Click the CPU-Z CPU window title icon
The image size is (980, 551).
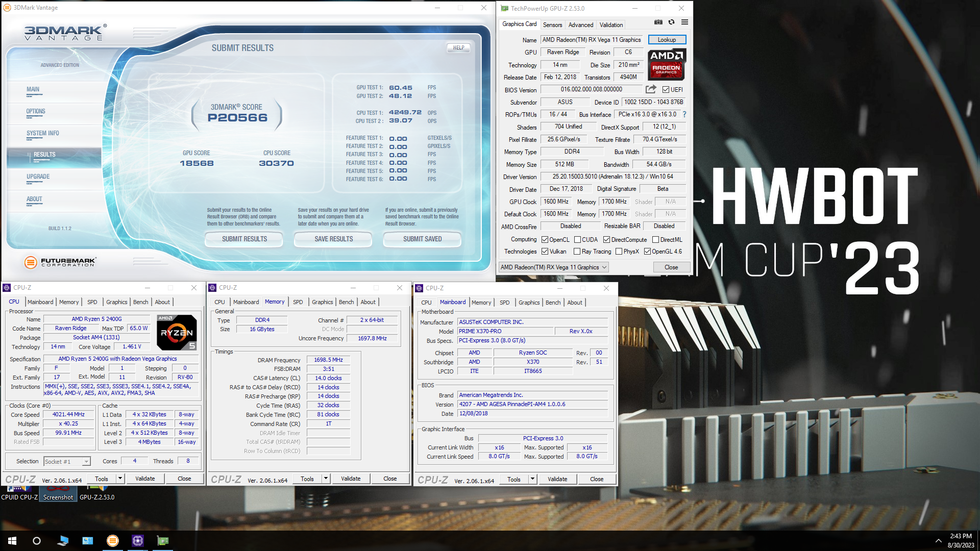[7, 288]
